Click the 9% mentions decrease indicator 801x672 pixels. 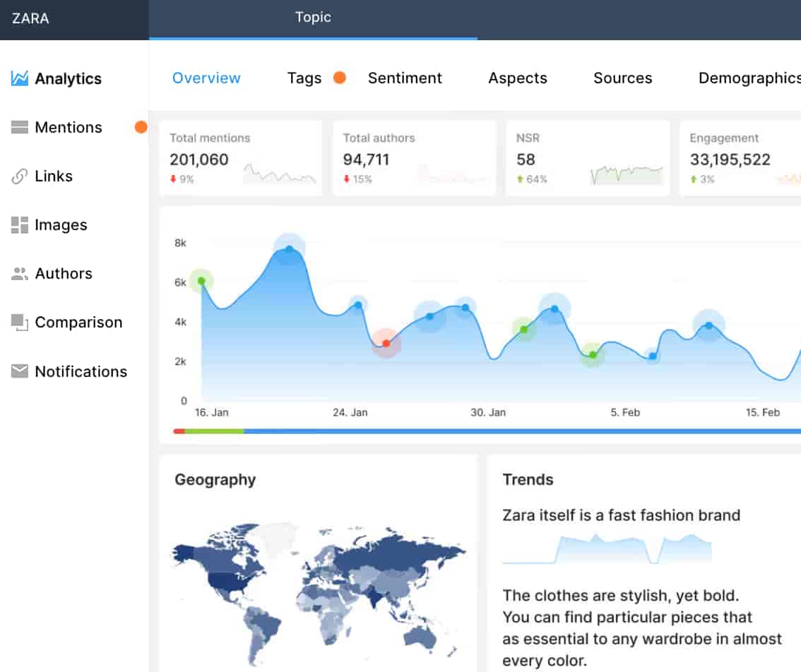(182, 179)
